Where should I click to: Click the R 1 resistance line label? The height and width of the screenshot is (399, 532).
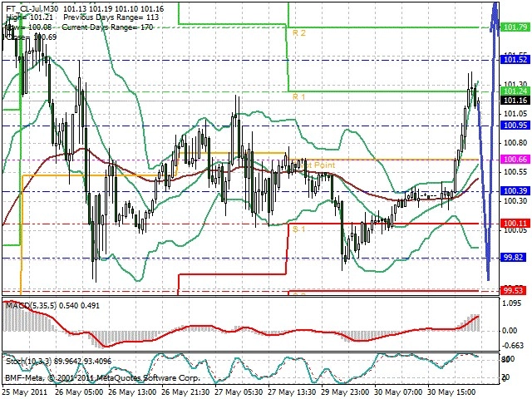coord(299,97)
